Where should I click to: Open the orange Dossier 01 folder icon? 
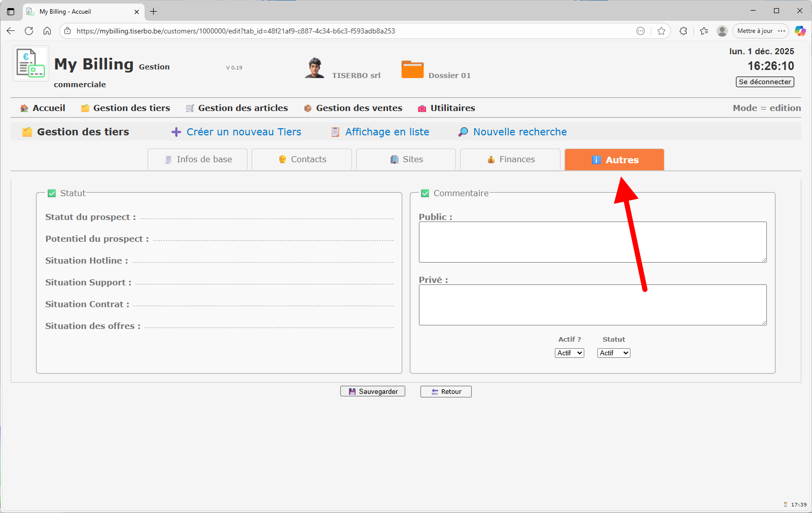coord(412,69)
